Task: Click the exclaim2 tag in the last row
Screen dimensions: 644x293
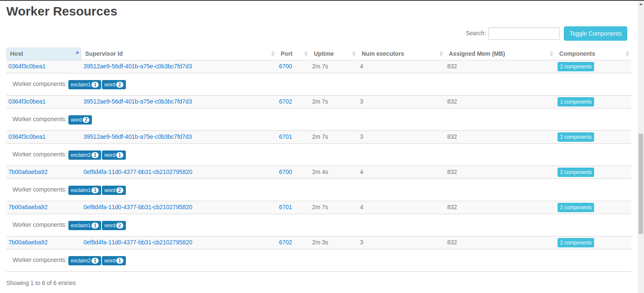Action: pos(84,261)
